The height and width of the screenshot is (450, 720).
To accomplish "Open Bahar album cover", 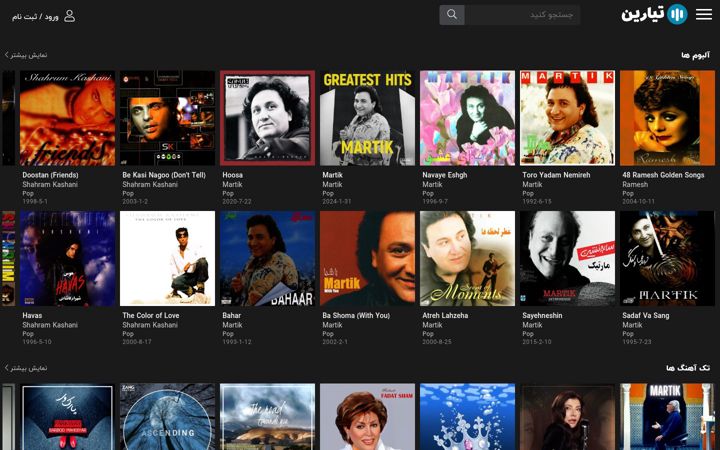I will (x=268, y=259).
